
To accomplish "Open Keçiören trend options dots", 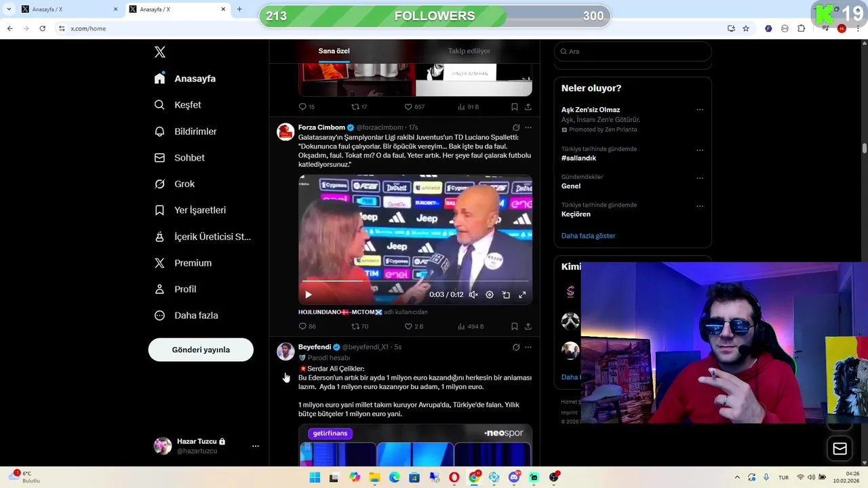I will pyautogui.click(x=700, y=206).
